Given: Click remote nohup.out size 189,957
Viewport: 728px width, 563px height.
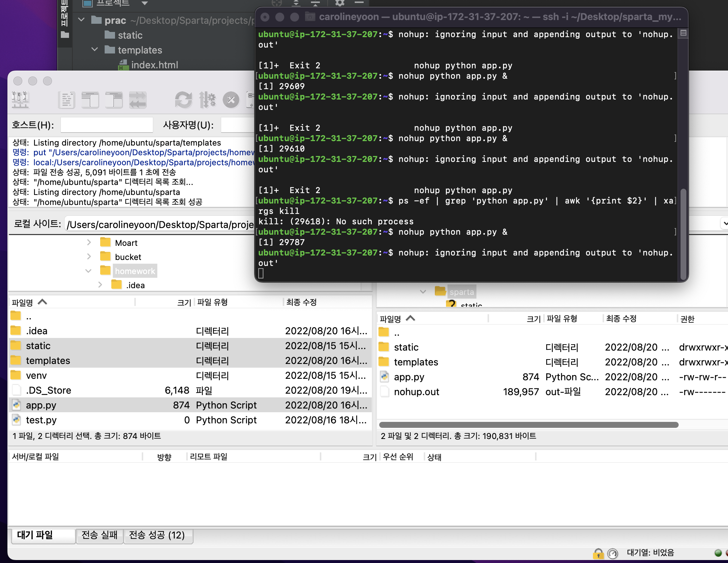Looking at the screenshot, I should [521, 392].
